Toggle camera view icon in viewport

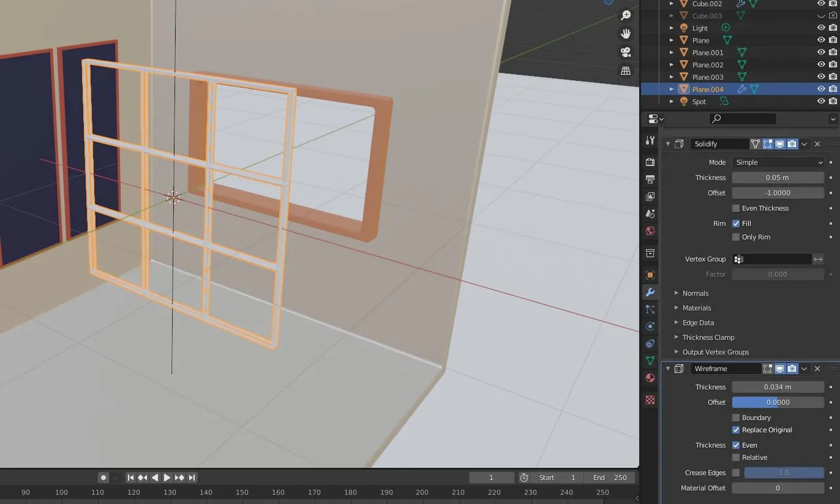[626, 52]
